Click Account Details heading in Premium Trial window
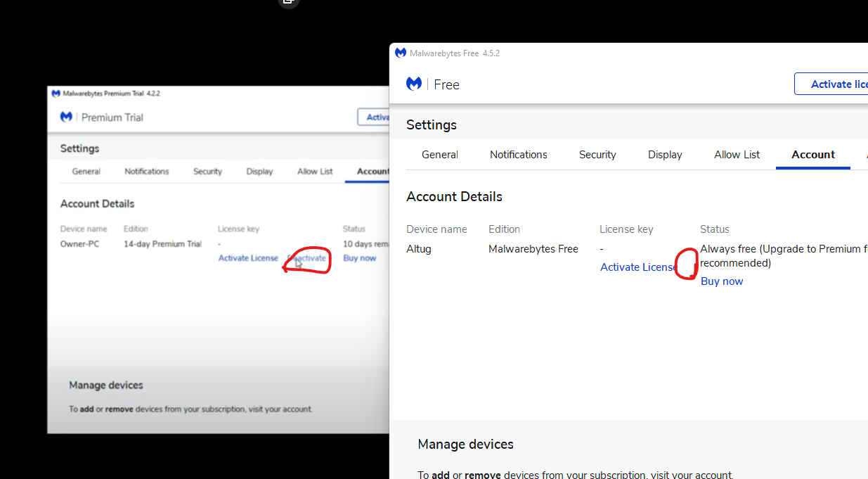Screen dimensions: 868x479 (x=97, y=203)
